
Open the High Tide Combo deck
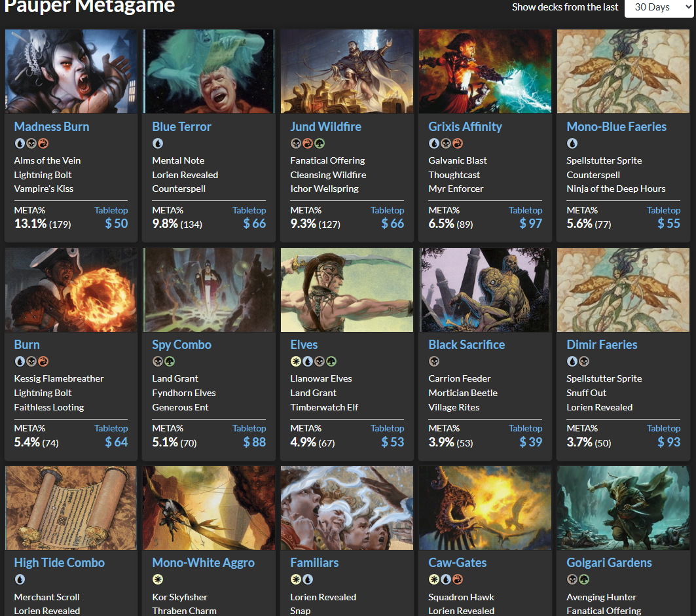[59, 562]
